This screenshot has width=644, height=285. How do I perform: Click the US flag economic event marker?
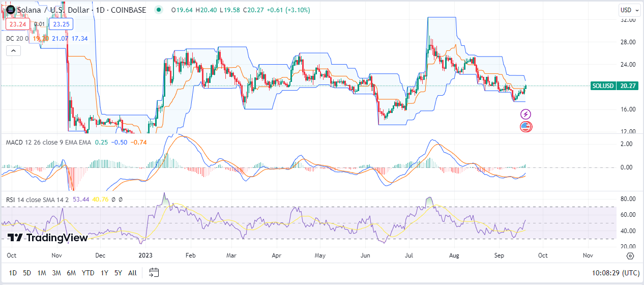coord(526,127)
